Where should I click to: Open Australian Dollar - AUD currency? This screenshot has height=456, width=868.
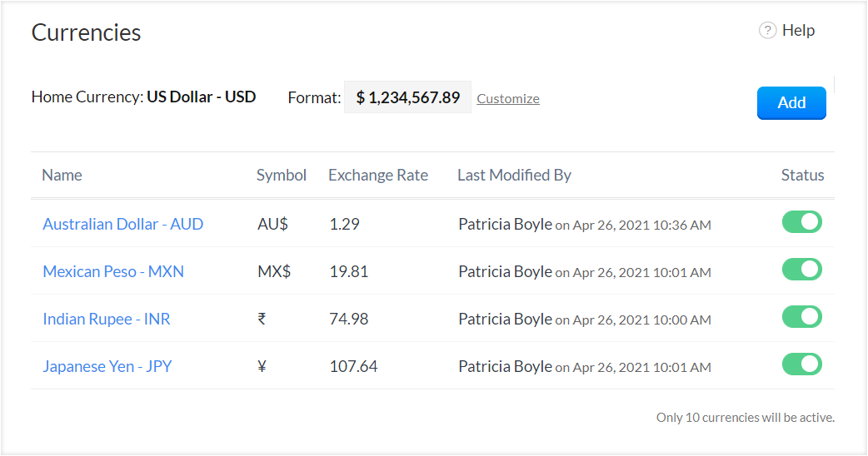coord(122,224)
